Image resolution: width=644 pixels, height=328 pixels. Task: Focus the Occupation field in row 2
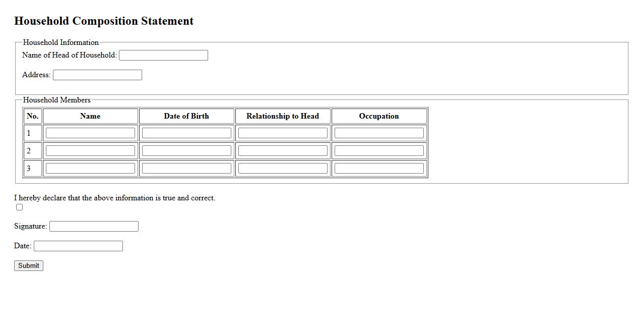coord(379,151)
